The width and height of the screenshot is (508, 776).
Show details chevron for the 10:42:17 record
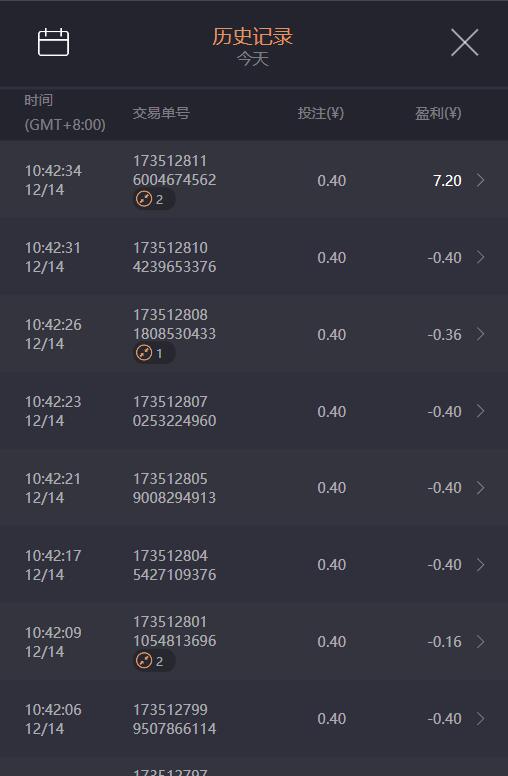point(480,565)
